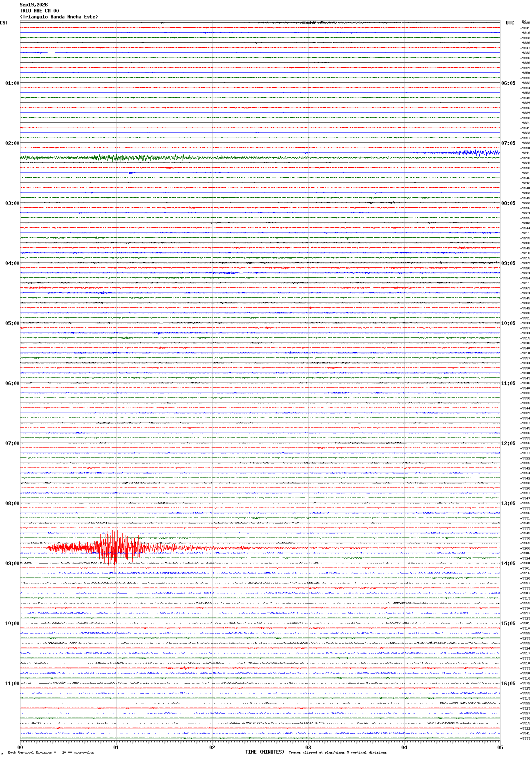Click the 01:00 CST time label
Screen dimensions: 532x758
click(12, 83)
